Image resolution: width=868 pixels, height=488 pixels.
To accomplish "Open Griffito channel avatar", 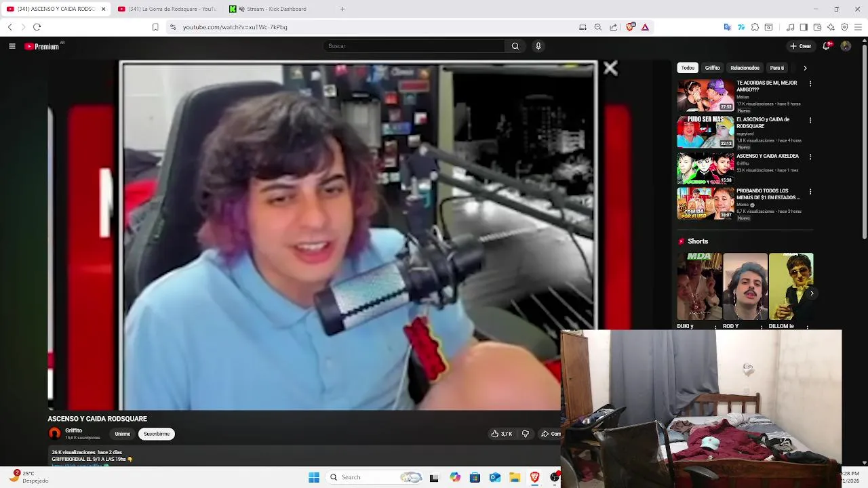I will pos(55,434).
